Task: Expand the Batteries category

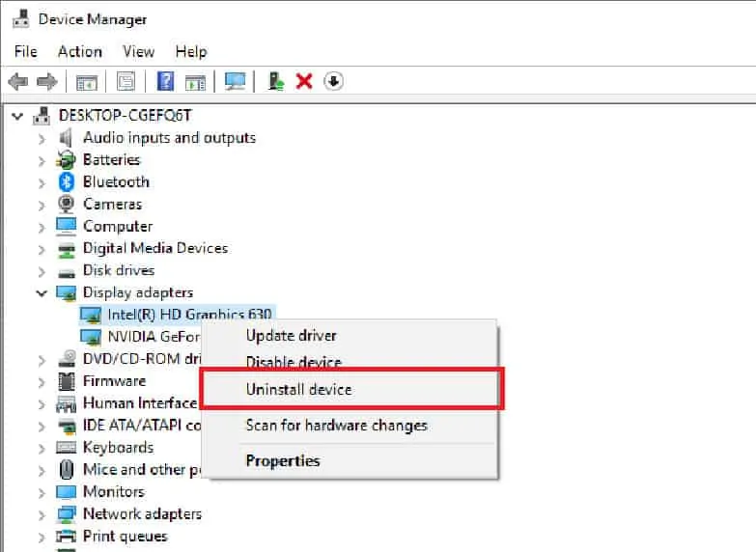Action: click(42, 161)
